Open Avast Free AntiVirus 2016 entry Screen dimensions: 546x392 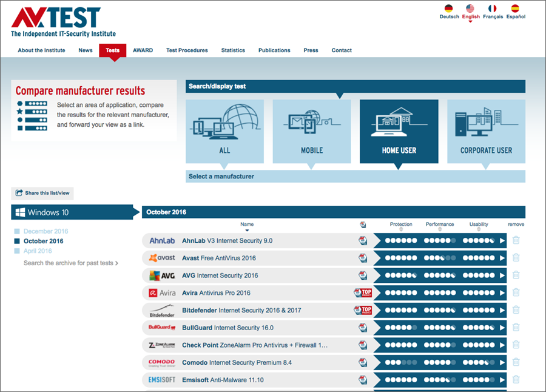point(218,258)
